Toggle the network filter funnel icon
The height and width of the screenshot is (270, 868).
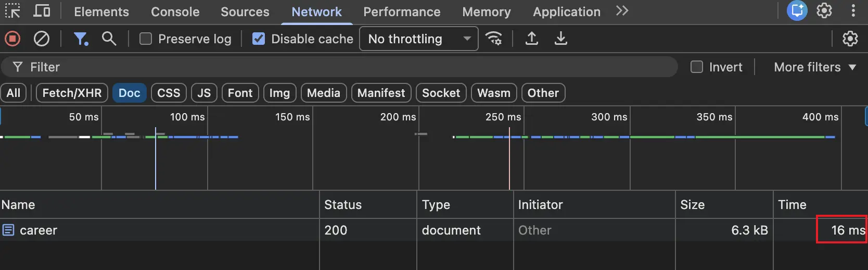81,39
